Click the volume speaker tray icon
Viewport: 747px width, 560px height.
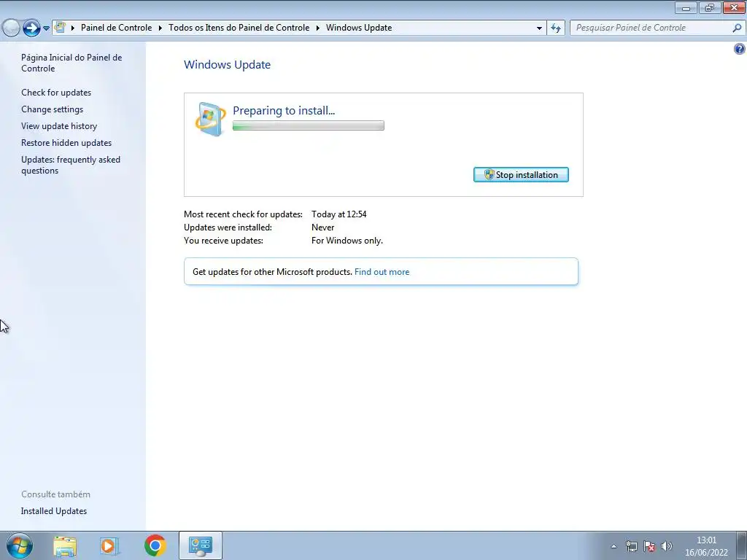[x=667, y=546]
